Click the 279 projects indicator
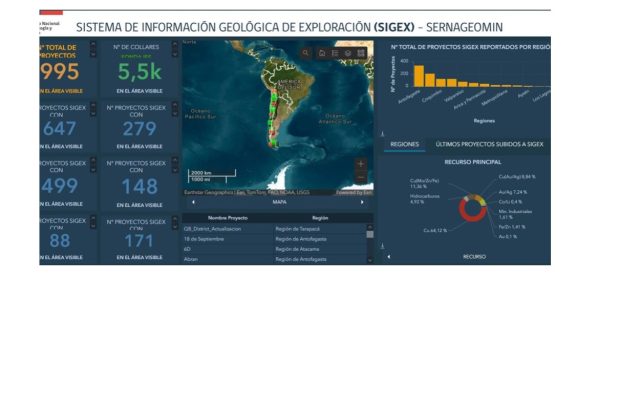This screenshot has height=403, width=620. point(140,129)
